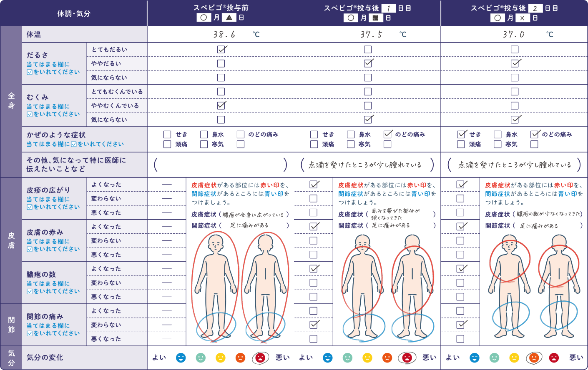Tick the 寒気 checkbox in the day 2 column
Viewport: 588px width, 370px height.
tap(498, 144)
